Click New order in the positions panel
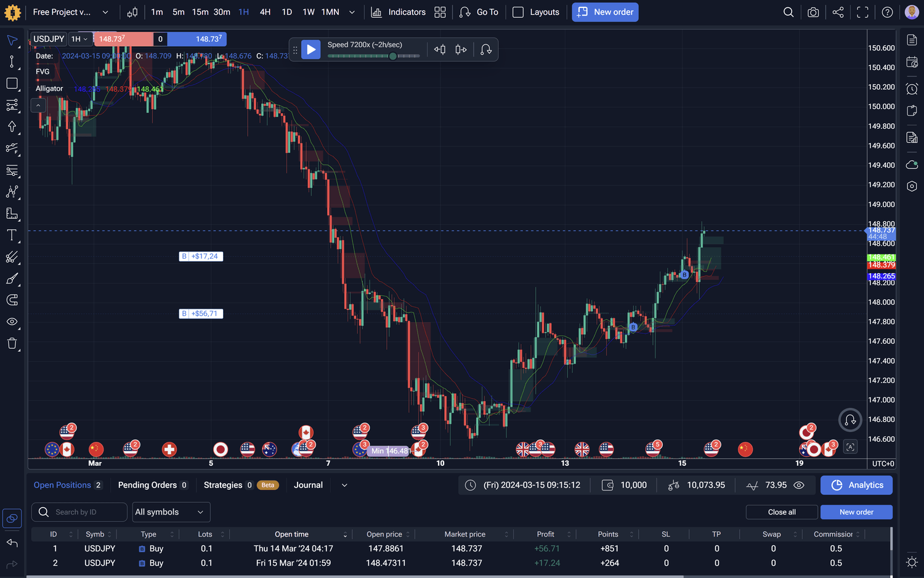This screenshot has height=578, width=924. click(x=856, y=512)
